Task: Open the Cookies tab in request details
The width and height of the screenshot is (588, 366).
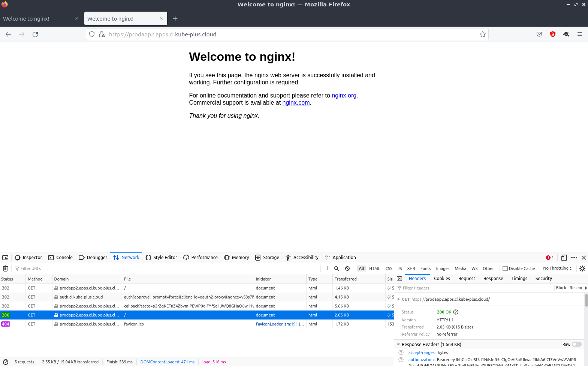Action: (442, 279)
